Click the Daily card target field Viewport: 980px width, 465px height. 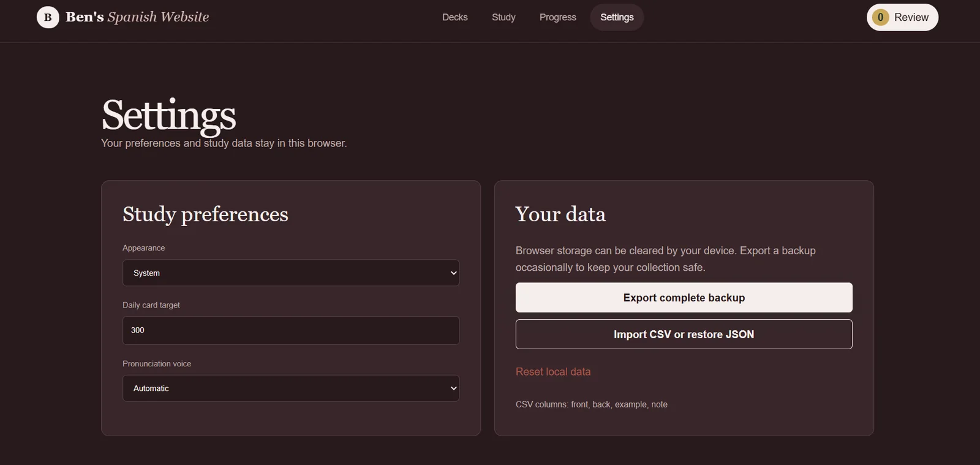pyautogui.click(x=291, y=330)
